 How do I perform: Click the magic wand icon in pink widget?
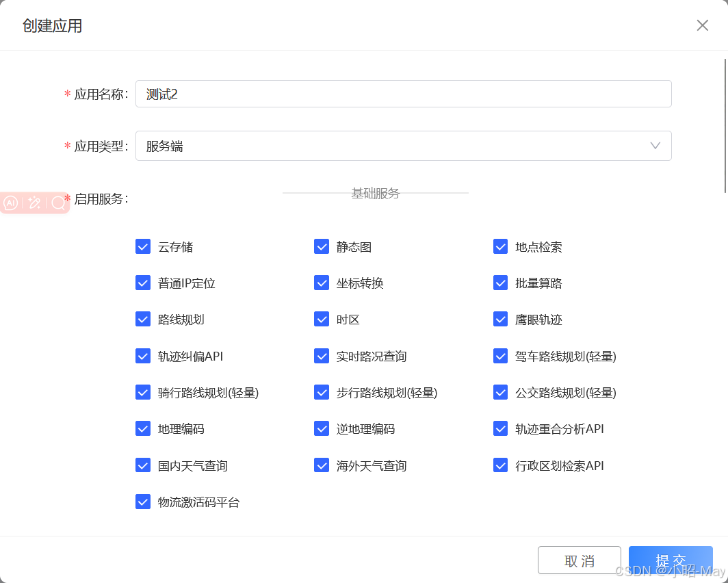[x=34, y=203]
